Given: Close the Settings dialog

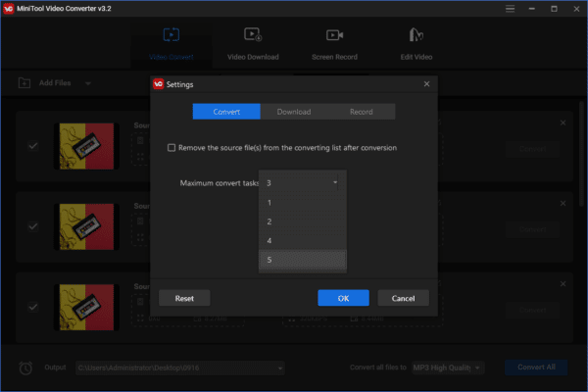Looking at the screenshot, I should pos(426,84).
